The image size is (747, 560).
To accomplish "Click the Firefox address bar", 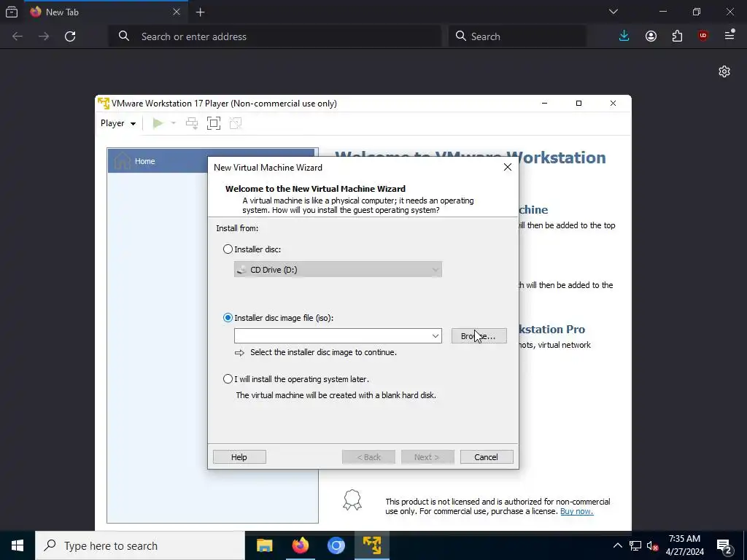I will (x=274, y=36).
